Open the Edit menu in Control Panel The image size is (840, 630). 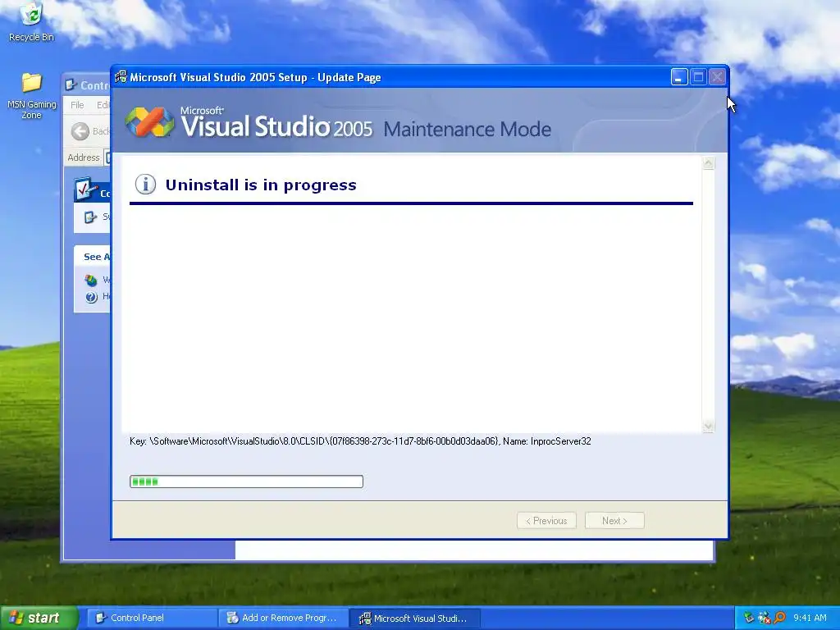tap(103, 105)
